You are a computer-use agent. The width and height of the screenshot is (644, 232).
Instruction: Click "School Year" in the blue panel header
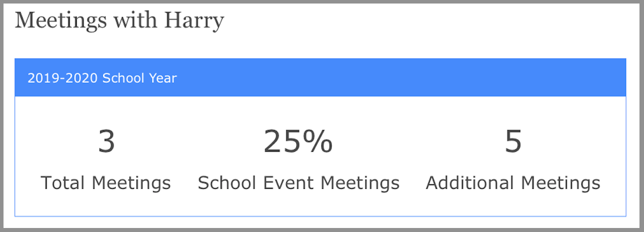click(x=140, y=78)
